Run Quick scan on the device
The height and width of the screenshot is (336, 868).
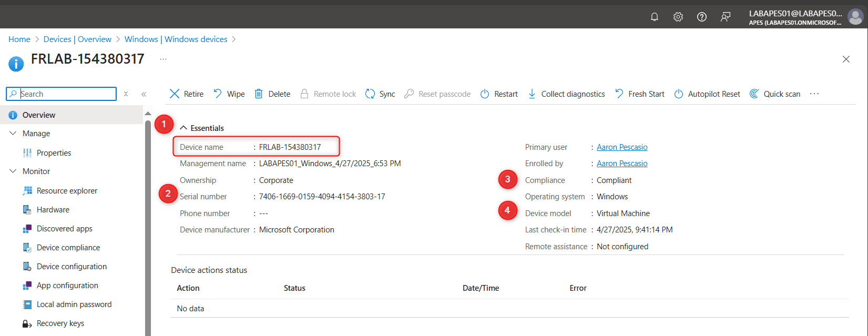click(775, 94)
